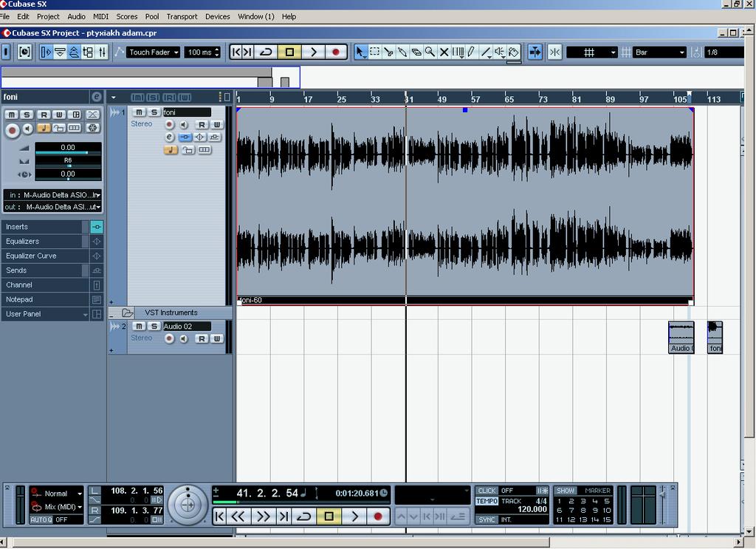Screen dimensions: 756x549
Task: Show the Overview toolbar icon
Action: pos(74,52)
